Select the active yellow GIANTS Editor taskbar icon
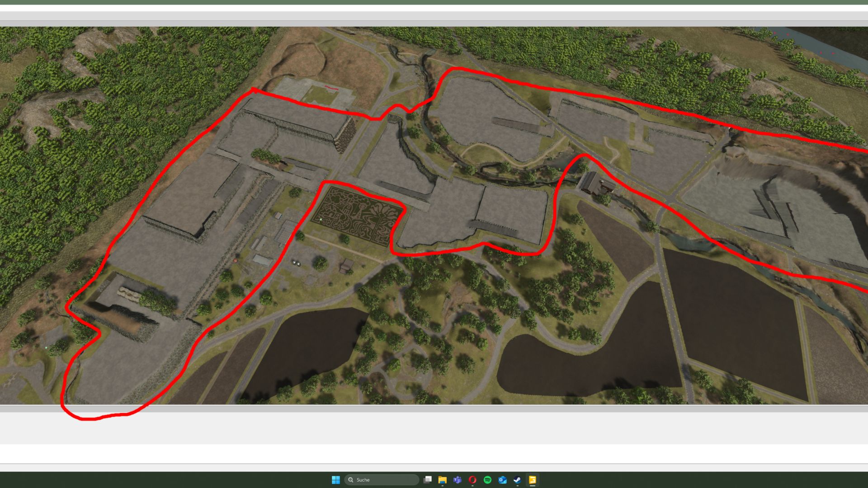 533,480
